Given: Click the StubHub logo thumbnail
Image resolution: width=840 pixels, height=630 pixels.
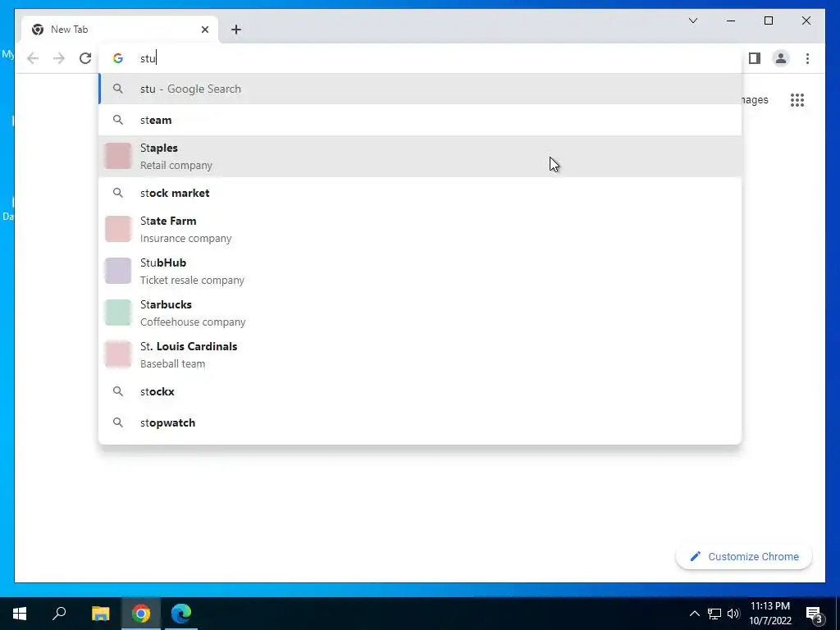Looking at the screenshot, I should point(118,271).
